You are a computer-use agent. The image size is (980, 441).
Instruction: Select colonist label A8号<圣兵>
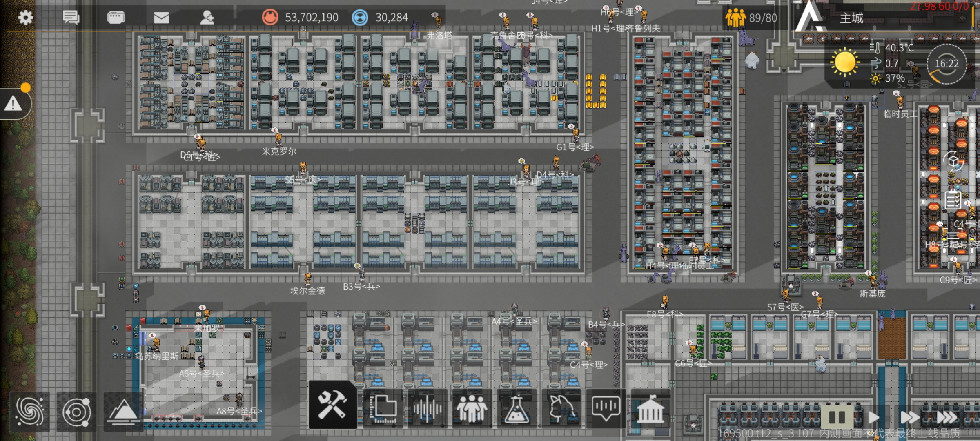pyautogui.click(x=239, y=411)
